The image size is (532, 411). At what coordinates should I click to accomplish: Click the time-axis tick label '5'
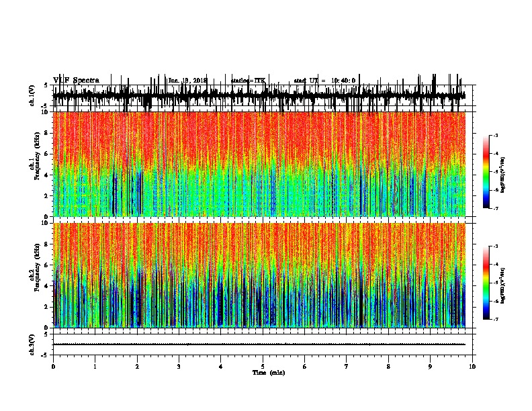(x=263, y=367)
